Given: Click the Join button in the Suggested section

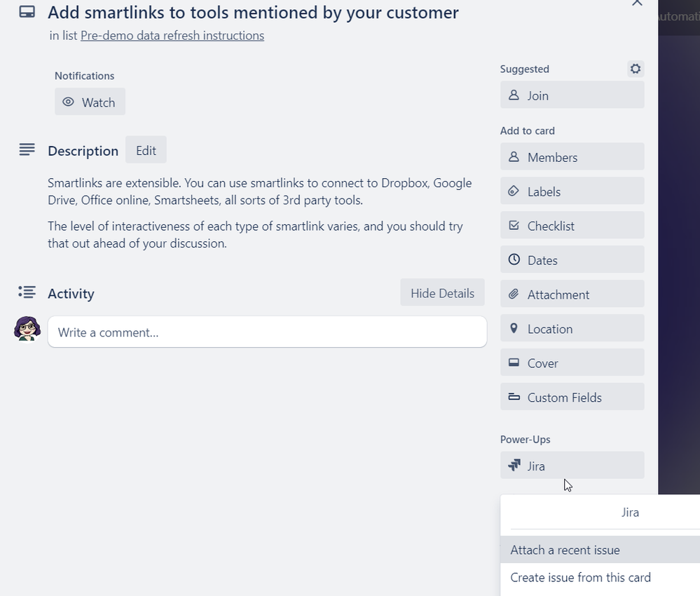Looking at the screenshot, I should (x=572, y=95).
